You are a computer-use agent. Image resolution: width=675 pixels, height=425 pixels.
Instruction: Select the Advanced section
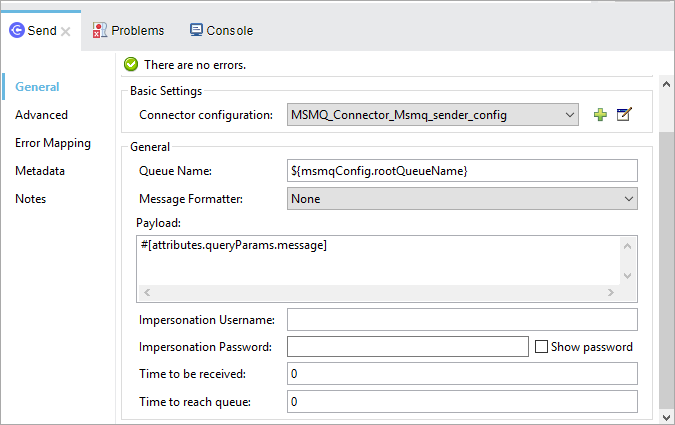point(41,115)
